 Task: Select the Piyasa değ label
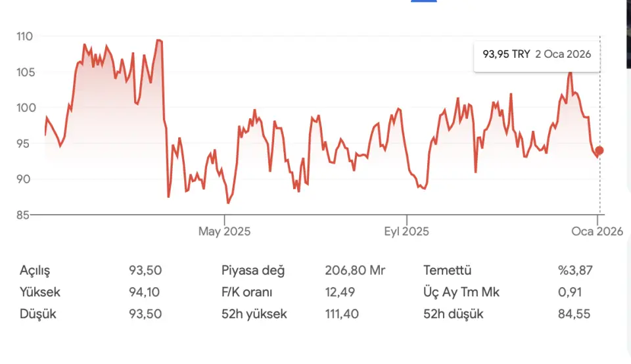tap(254, 270)
